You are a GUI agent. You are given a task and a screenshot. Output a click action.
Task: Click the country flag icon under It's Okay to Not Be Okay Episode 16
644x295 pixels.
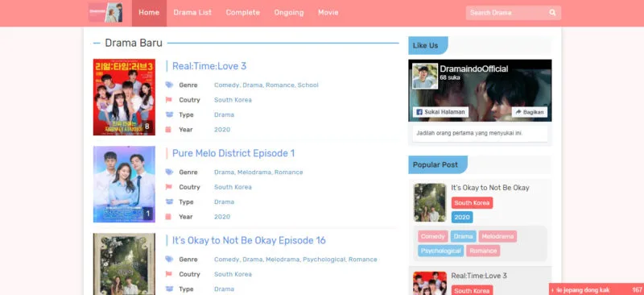click(168, 274)
